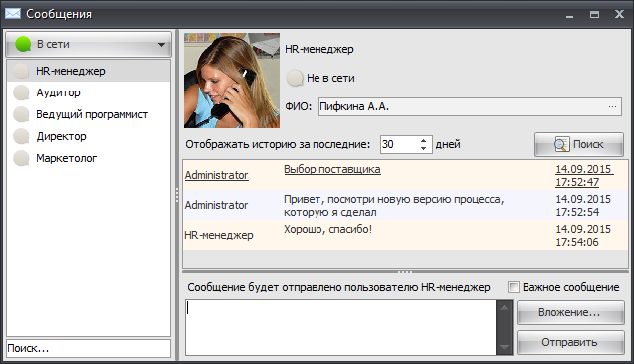634x364 pixels.
Task: Click timestamp 14.09.2015 17:52:54
Action: tap(583, 206)
